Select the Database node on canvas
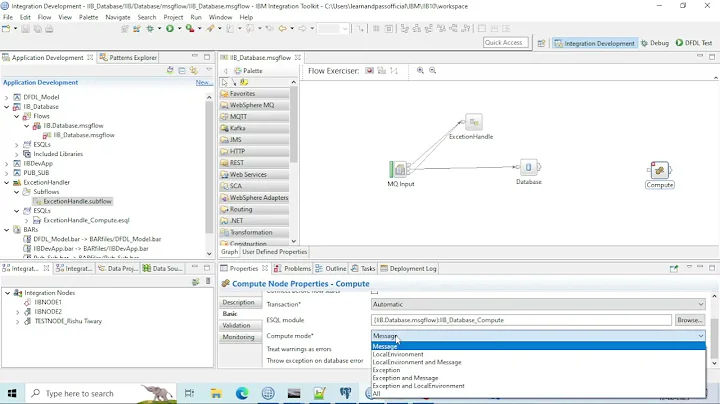 [529, 167]
